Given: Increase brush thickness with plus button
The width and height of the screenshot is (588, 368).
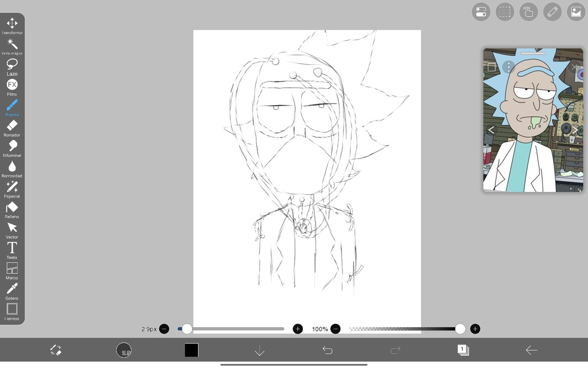Looking at the screenshot, I should tap(297, 329).
